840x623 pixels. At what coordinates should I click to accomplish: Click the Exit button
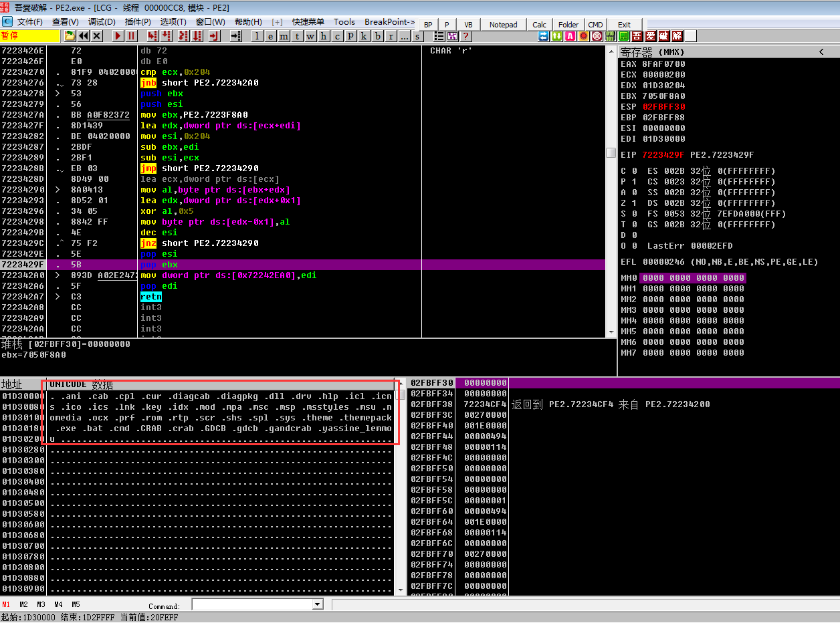pos(624,25)
